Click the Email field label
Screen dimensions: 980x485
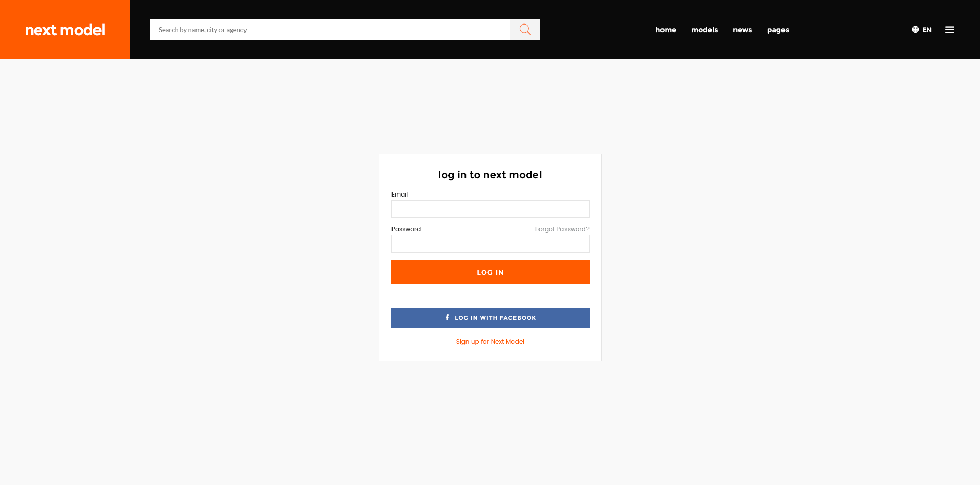400,195
